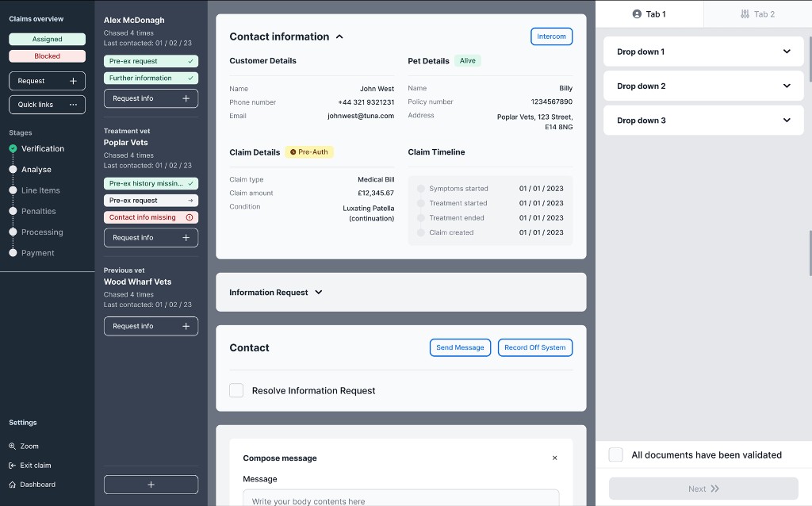Click plus icon under Alex McDonagh Request info
Screen dimensions: 812x506
click(186, 98)
